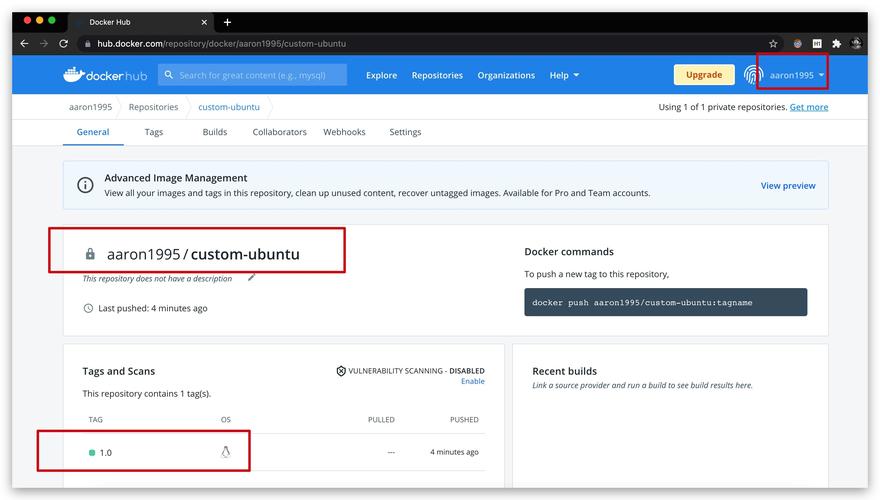Viewport: 880px width, 500px height.
Task: Switch to the Tags tab
Action: pos(154,132)
